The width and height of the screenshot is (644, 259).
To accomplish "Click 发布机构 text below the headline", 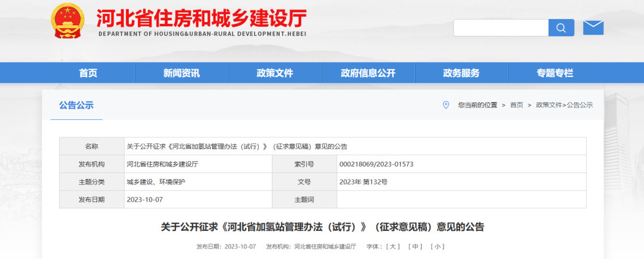I will coord(311,246).
